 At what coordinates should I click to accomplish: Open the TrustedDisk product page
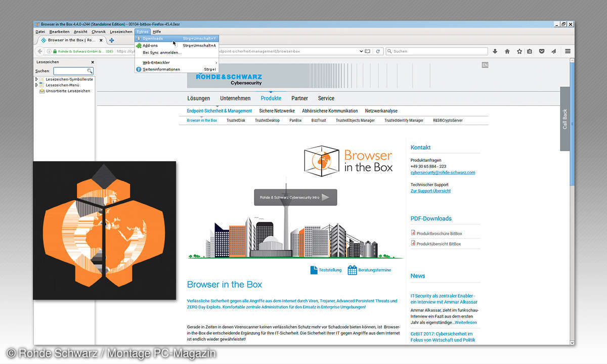click(x=236, y=120)
